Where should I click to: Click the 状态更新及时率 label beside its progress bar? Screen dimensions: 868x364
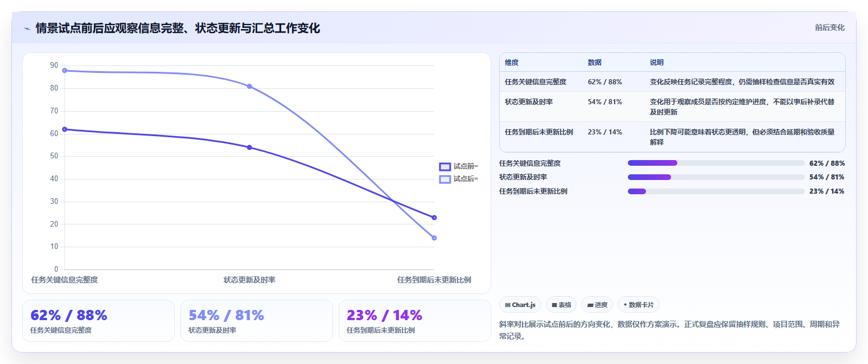click(x=523, y=177)
